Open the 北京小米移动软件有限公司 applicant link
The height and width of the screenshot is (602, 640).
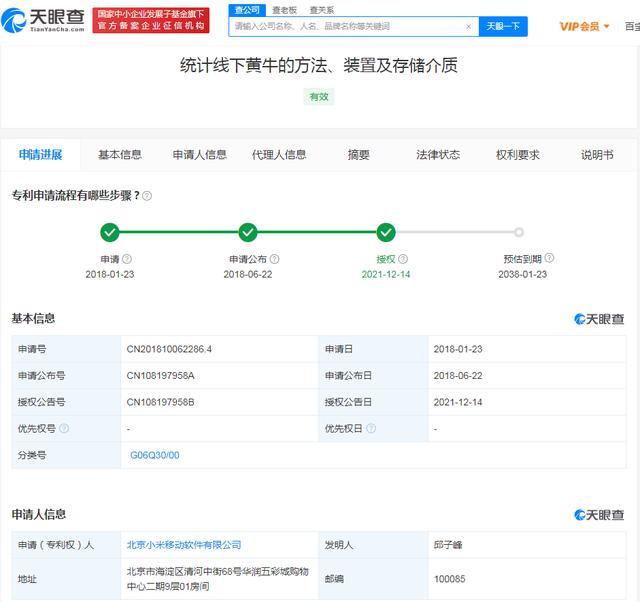(183, 545)
